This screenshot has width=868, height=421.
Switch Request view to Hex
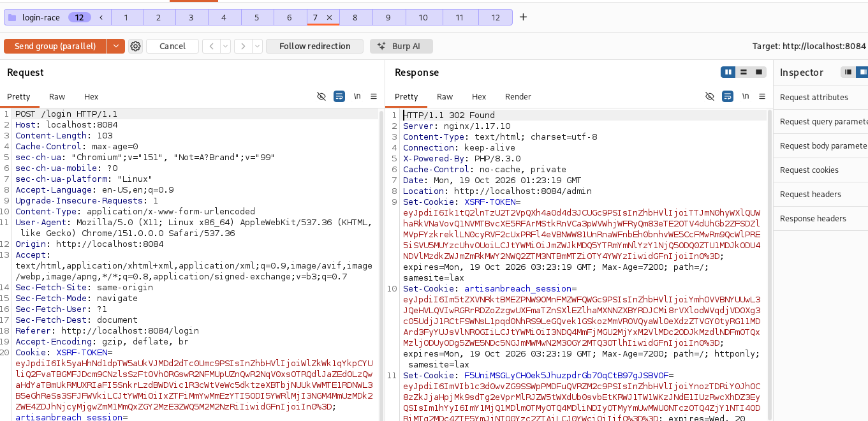point(91,97)
